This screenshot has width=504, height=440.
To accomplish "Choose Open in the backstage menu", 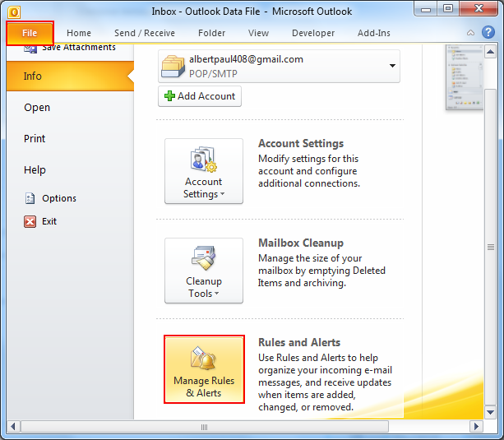I will click(x=37, y=108).
